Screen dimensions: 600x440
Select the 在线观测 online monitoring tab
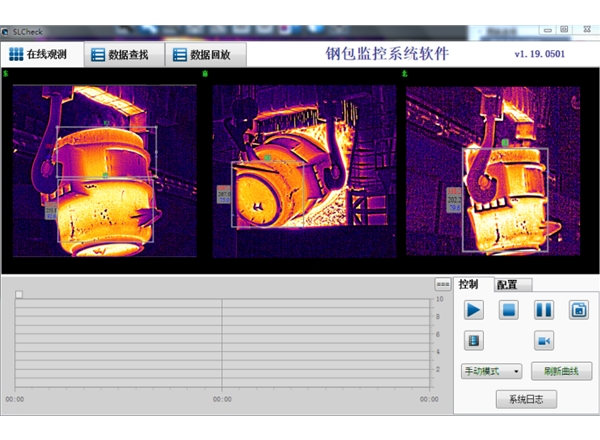39,54
